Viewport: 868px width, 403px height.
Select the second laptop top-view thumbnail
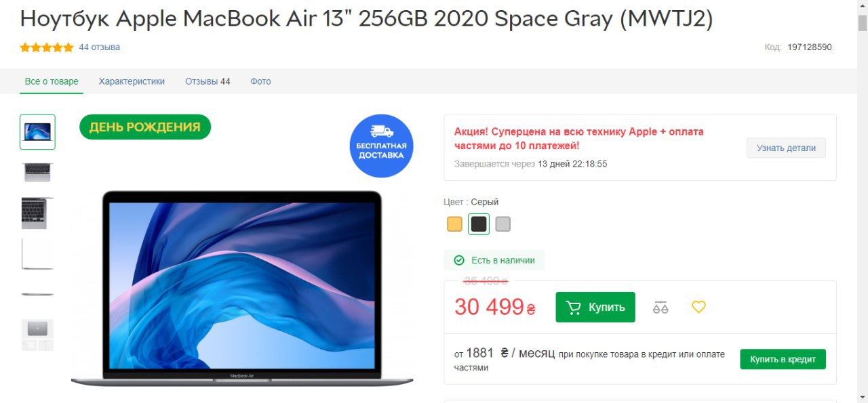pos(37,173)
